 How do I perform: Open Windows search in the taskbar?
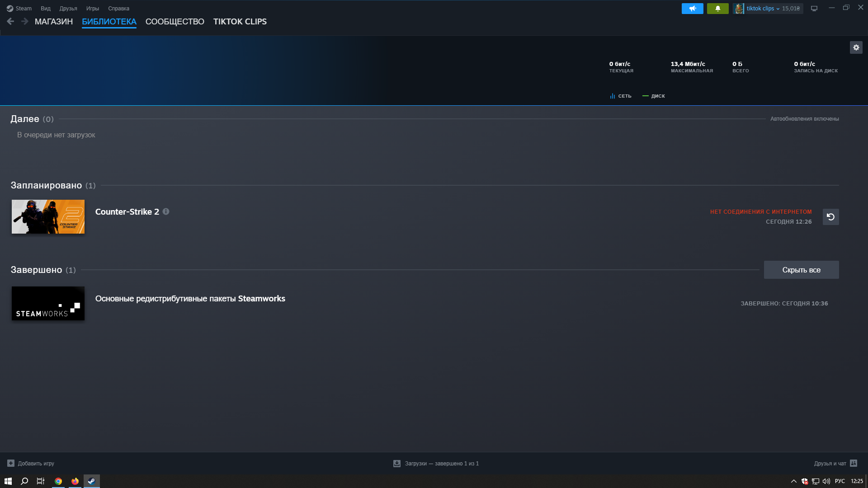24,481
